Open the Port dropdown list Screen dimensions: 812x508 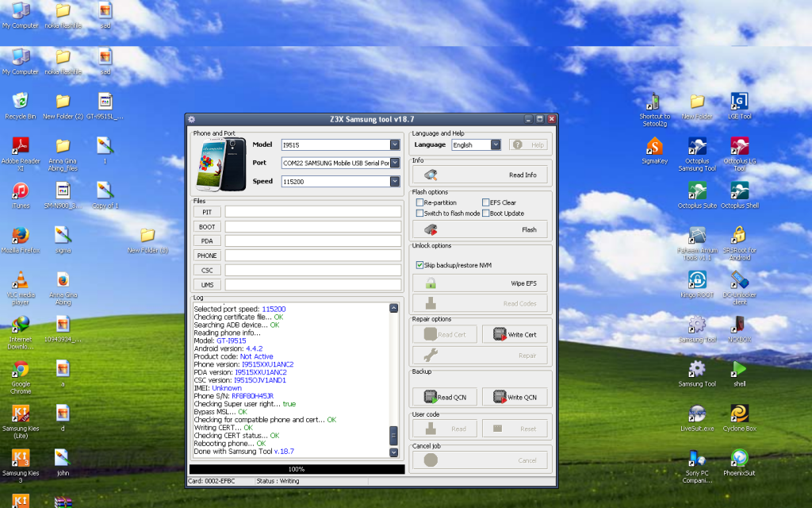(x=395, y=163)
